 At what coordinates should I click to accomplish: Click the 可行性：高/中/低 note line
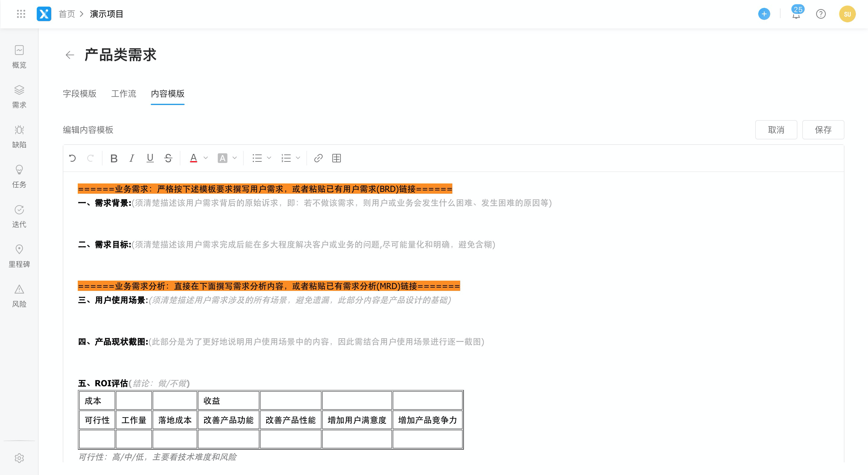coord(157,457)
